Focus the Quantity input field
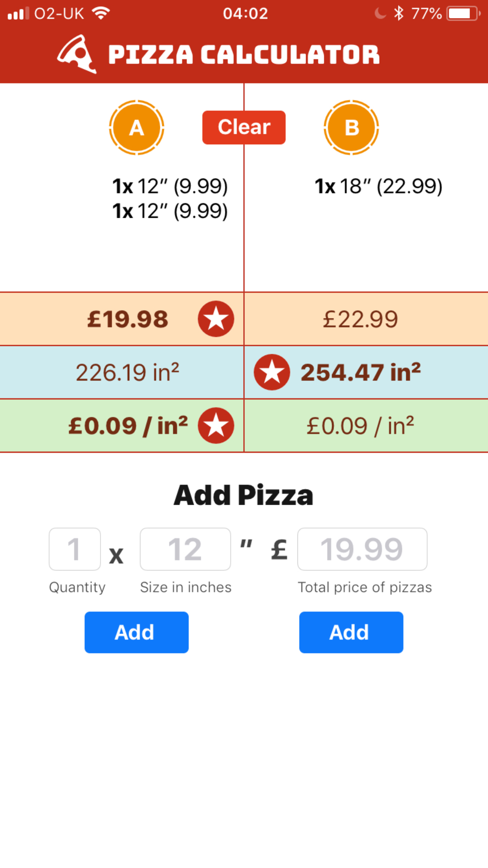Viewport: 488px width, 868px height. 75,549
